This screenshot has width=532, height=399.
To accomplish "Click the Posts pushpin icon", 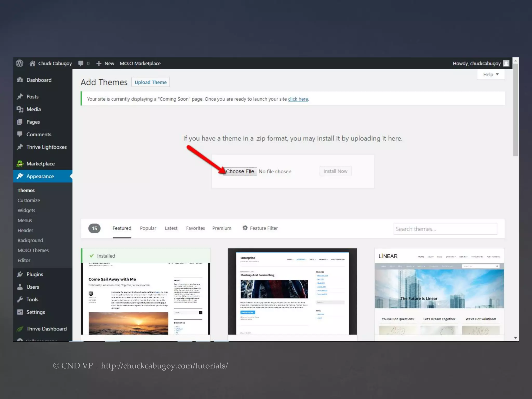I will (20, 97).
